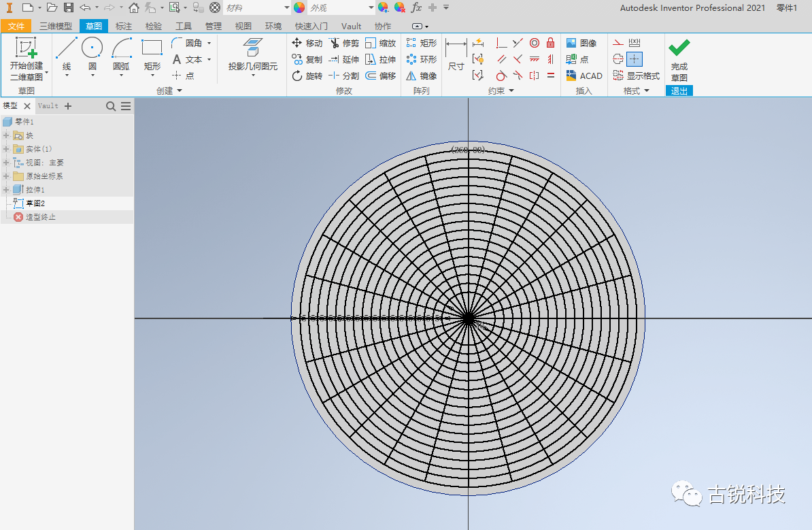
Task: Insert 图像 (Image) into sketch
Action: tap(581, 43)
